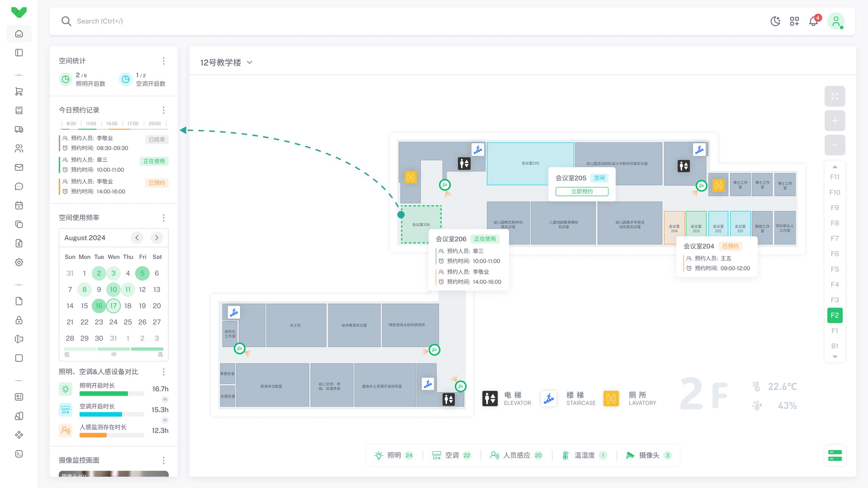868x488 pixels.
Task: Toggle dark mode moon icon
Action: pyautogui.click(x=775, y=21)
